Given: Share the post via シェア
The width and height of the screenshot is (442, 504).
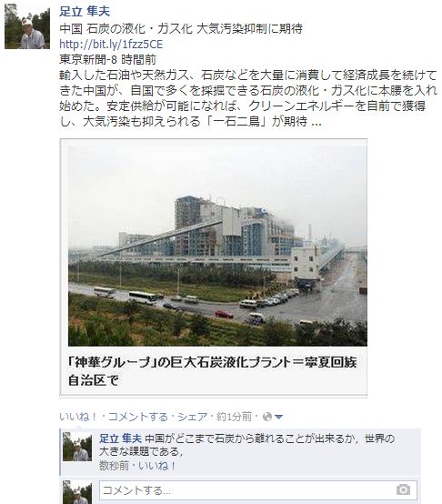Looking at the screenshot, I should click(x=193, y=417).
